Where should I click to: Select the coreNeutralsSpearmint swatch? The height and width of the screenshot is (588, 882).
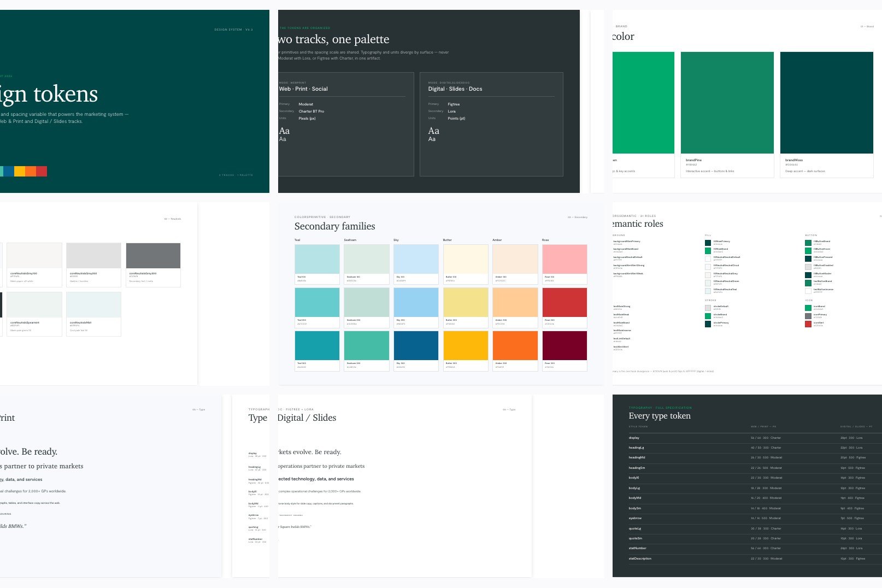pyautogui.click(x=34, y=304)
